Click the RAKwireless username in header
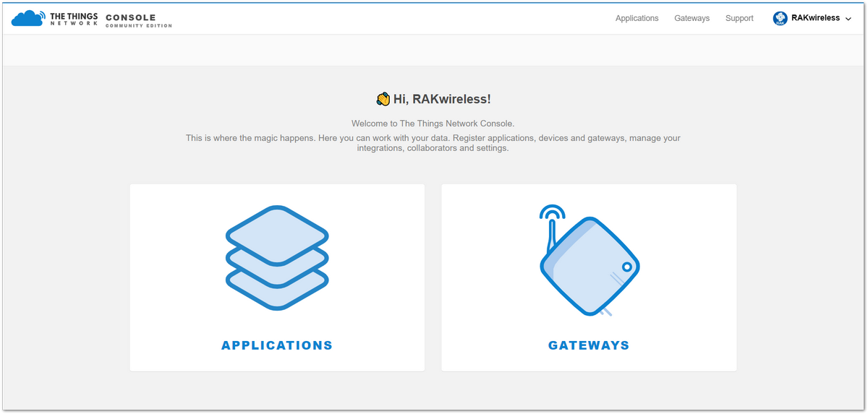The image size is (868, 414). [816, 18]
